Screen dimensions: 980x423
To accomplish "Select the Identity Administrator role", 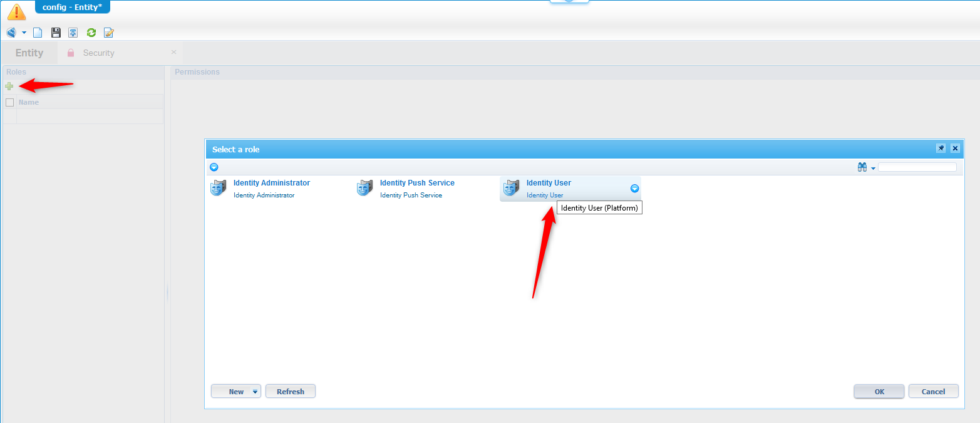I will tap(271, 183).
